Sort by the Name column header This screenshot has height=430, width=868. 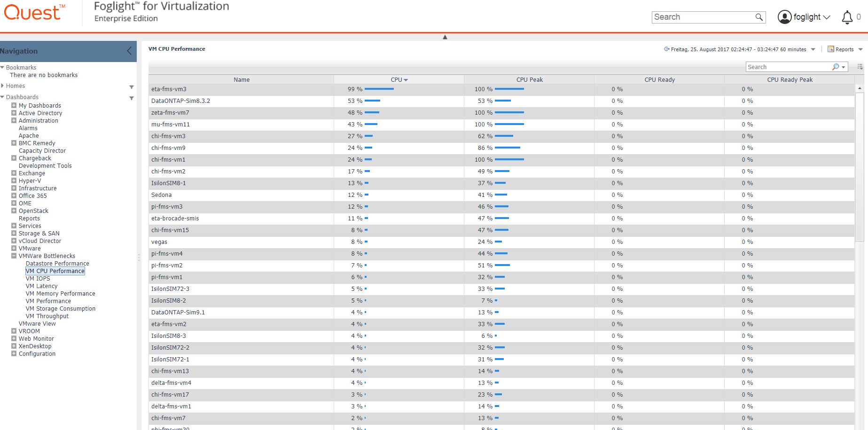point(242,79)
